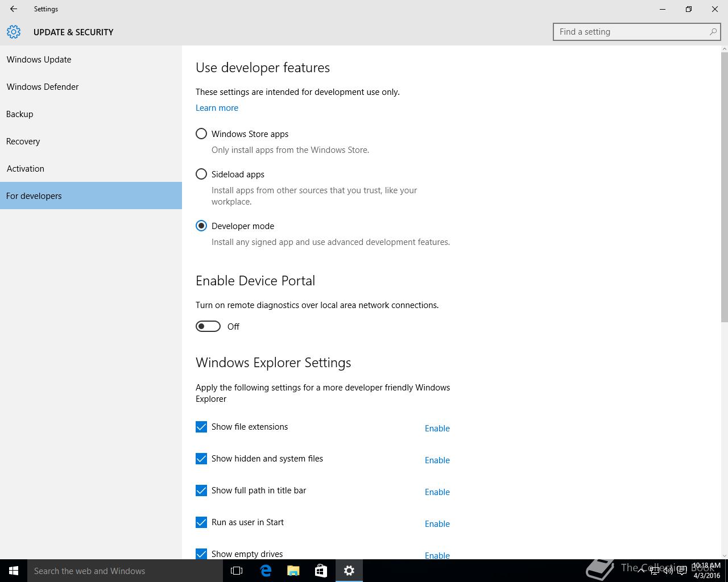The height and width of the screenshot is (582, 728).
Task: Open the volume speaker icon
Action: (668, 571)
